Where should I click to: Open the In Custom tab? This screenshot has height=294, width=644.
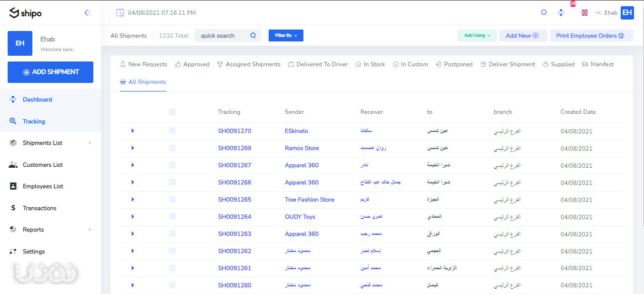(410, 64)
